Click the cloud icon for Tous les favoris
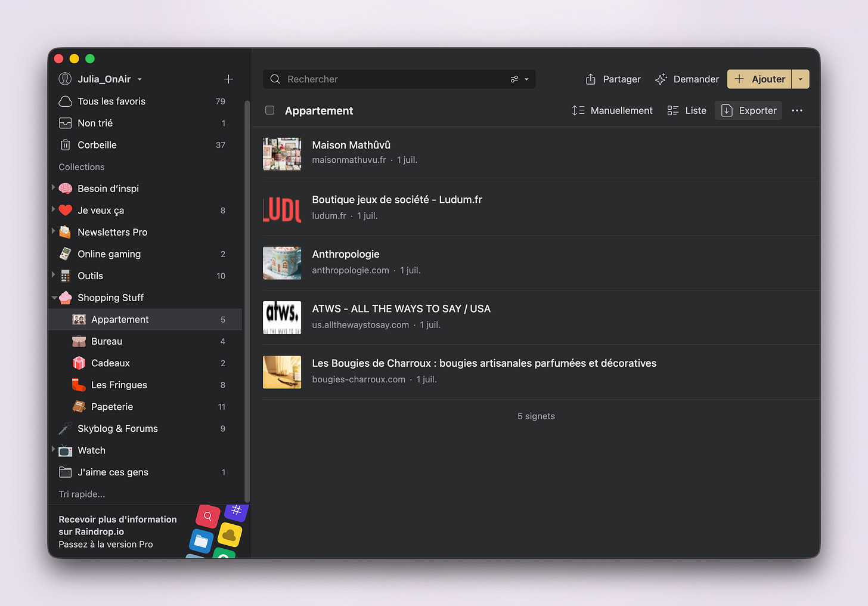868x606 pixels. tap(66, 101)
